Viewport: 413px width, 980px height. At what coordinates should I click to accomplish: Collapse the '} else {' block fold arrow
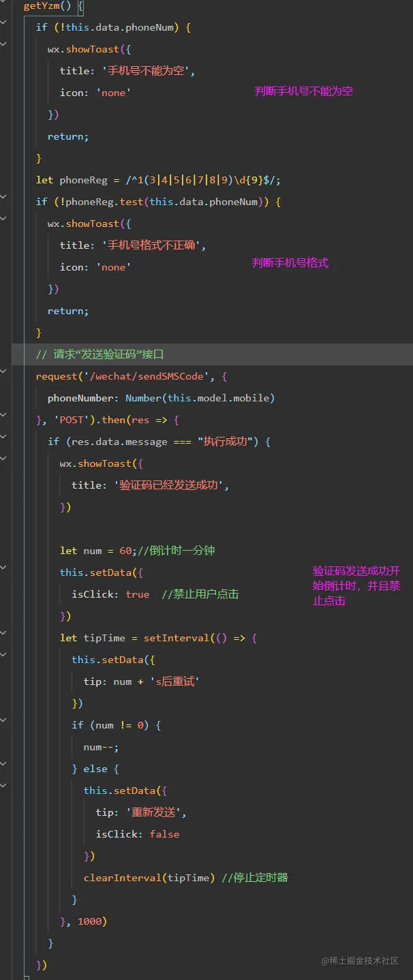3,763
